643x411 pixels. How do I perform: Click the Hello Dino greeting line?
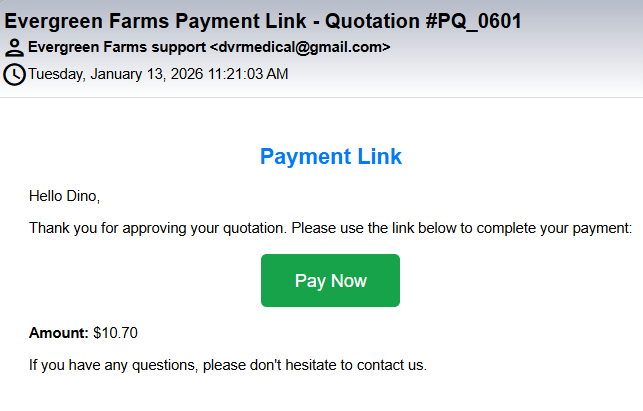(65, 195)
